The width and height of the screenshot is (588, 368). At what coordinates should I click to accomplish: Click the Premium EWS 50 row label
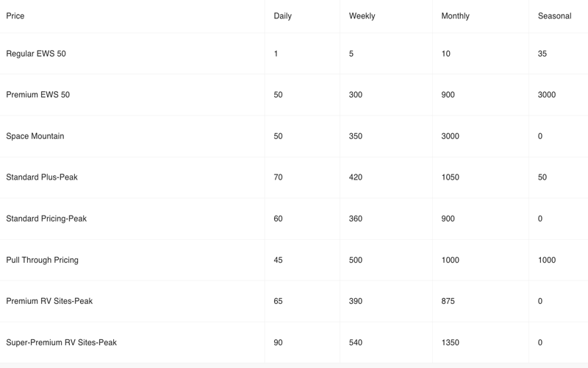38,95
